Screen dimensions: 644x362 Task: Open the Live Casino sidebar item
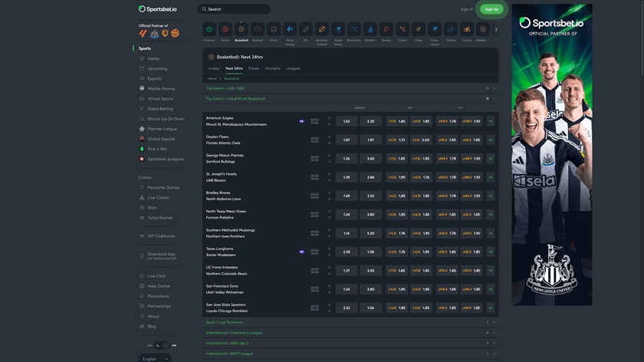click(158, 198)
